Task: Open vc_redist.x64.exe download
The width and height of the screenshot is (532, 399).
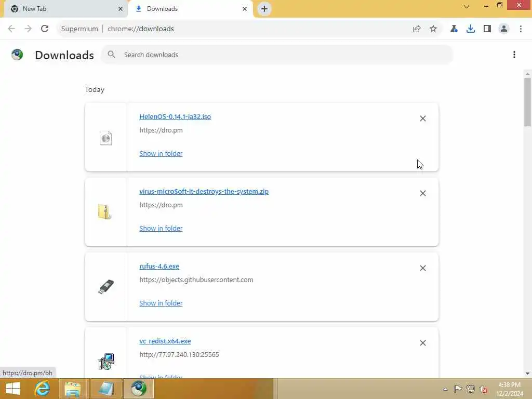Action: point(165,341)
